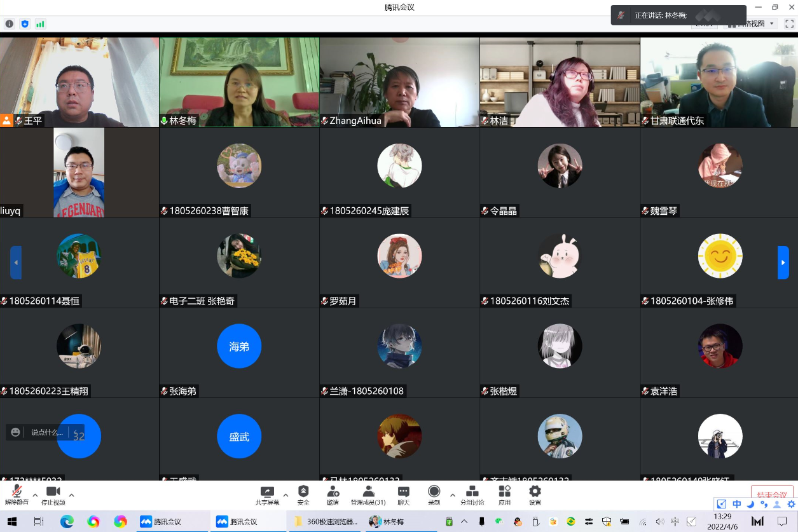Expand the audio options arrow beside 解除静音
The width and height of the screenshot is (798, 532).
(x=35, y=495)
